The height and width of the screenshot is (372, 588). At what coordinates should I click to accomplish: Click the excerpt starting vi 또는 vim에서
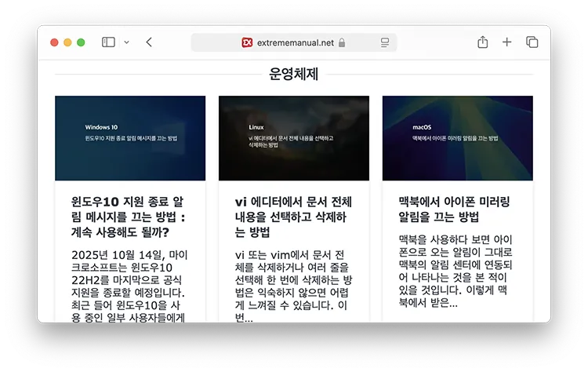[294, 286]
